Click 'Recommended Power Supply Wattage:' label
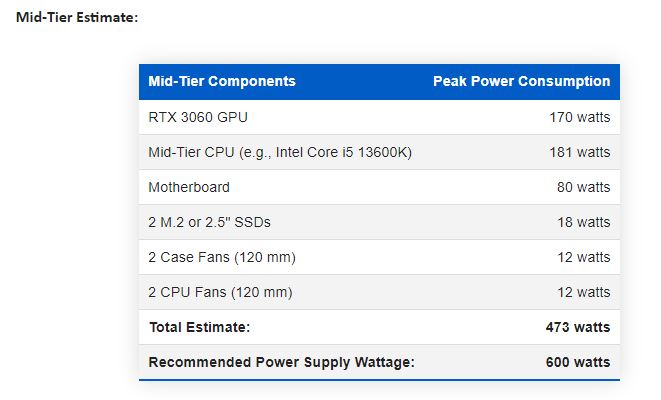Viewport: 661px width, 400px height. coord(281,362)
